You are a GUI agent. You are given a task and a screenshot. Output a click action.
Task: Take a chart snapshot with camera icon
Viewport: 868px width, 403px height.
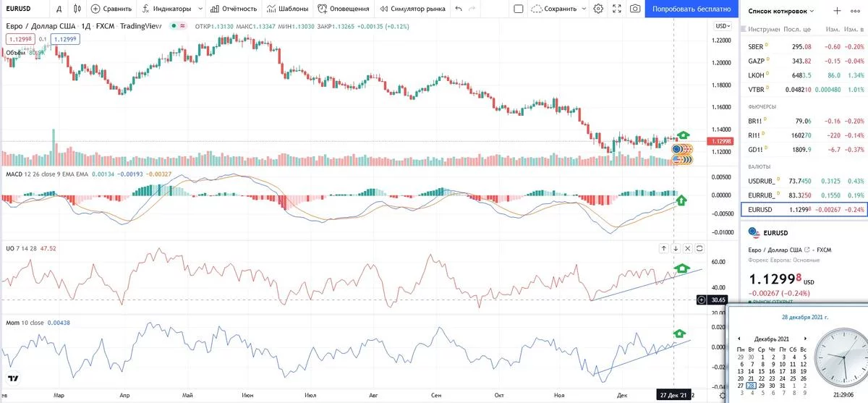click(635, 9)
